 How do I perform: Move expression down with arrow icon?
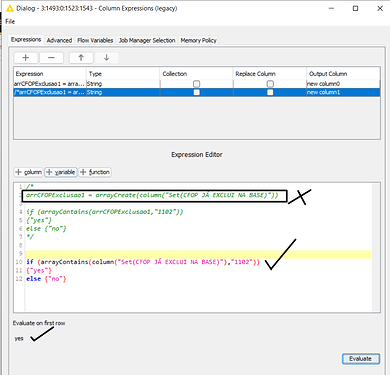[x=106, y=58]
